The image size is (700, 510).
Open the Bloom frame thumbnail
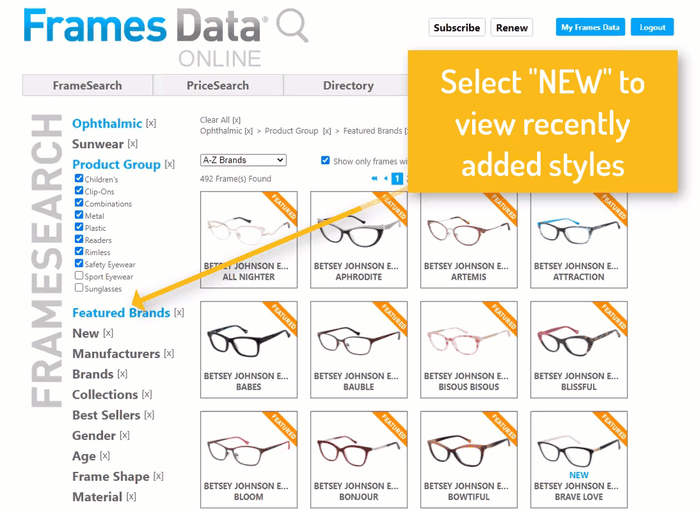[x=249, y=460]
